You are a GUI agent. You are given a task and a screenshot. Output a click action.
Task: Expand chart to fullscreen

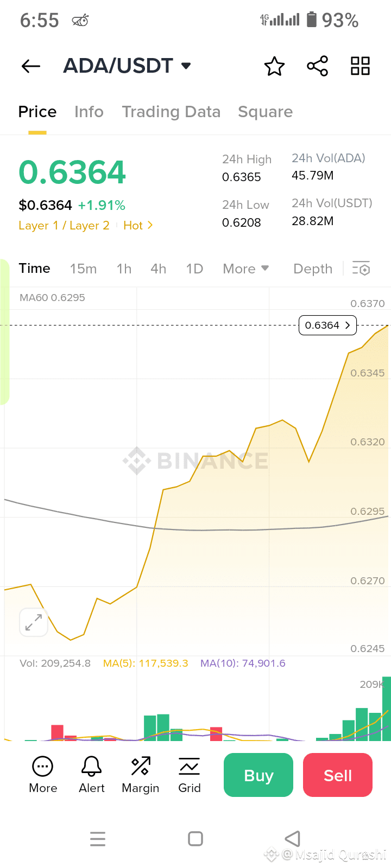tap(34, 622)
